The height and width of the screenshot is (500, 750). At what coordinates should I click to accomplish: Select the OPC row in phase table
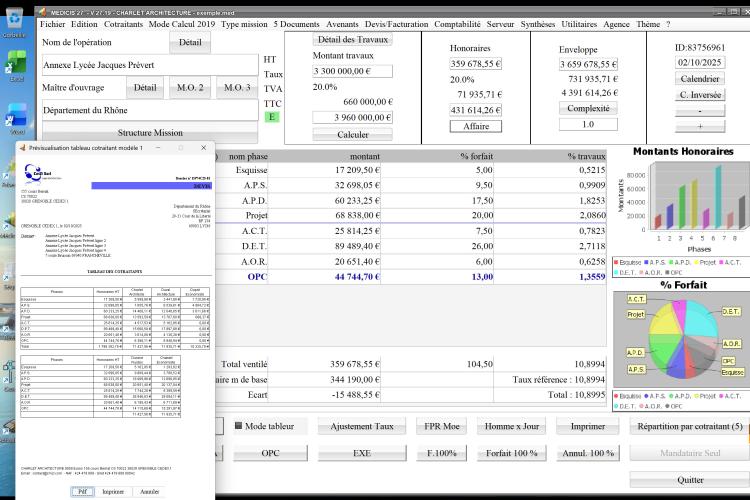[411, 277]
